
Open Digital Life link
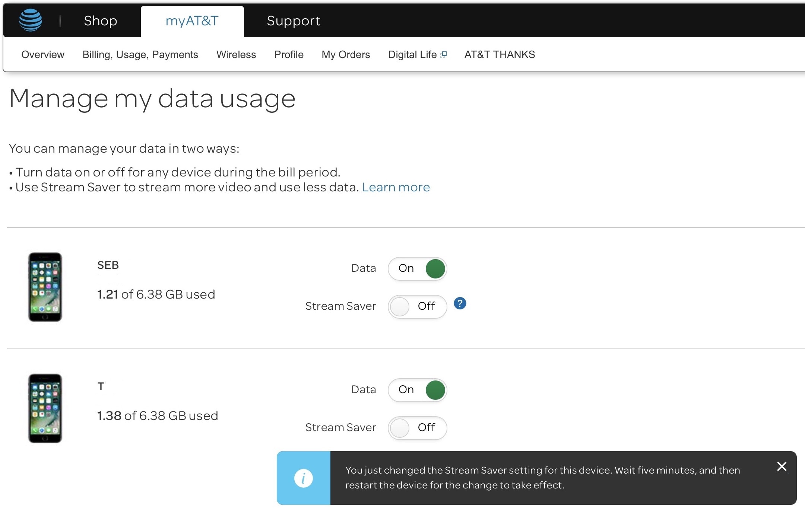coord(412,55)
